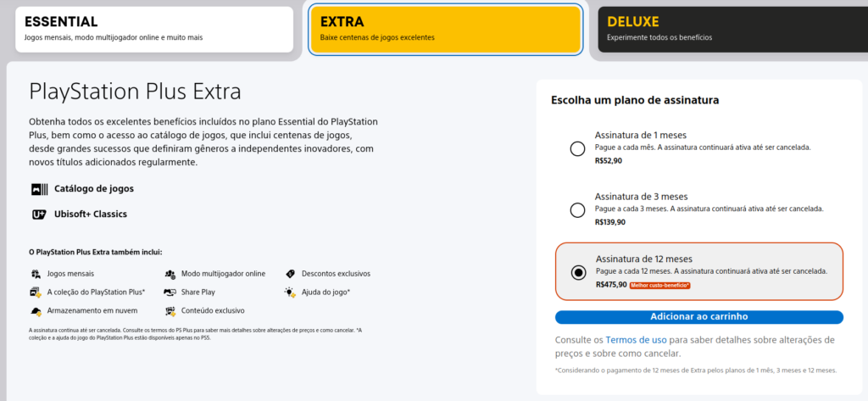
Task: Select the 1-month subscription radio button
Action: pos(577,149)
